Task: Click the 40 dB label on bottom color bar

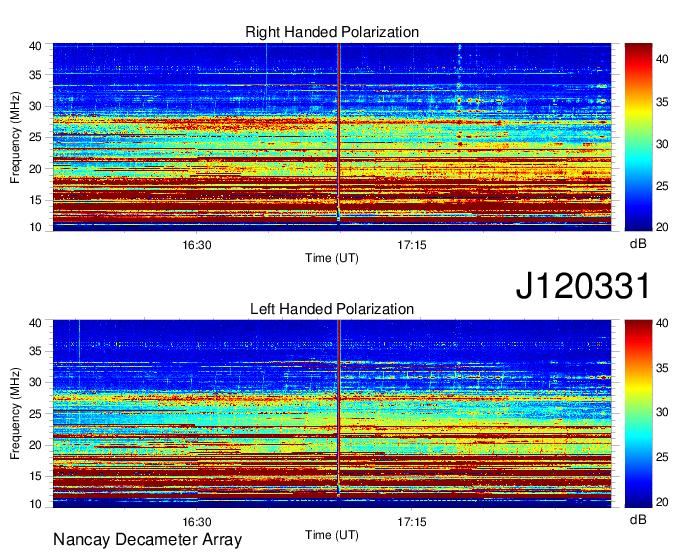Action: point(662,323)
